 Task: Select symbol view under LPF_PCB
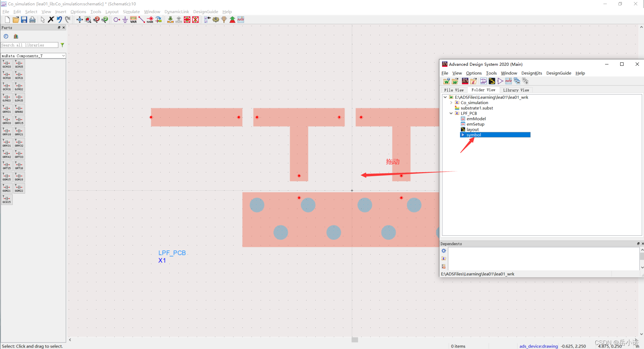[x=495, y=135]
